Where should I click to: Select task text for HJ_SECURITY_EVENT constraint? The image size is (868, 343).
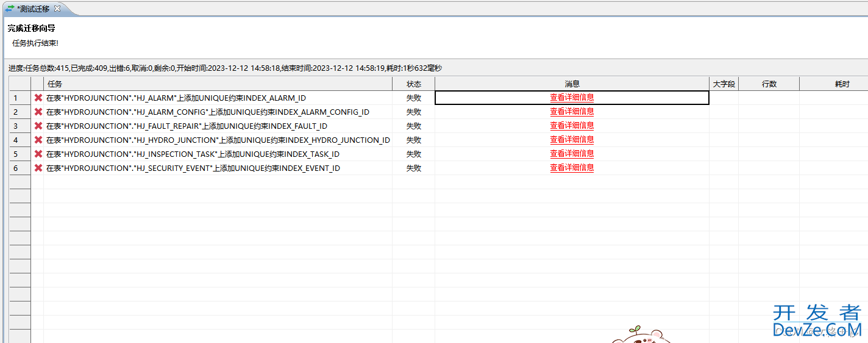193,168
